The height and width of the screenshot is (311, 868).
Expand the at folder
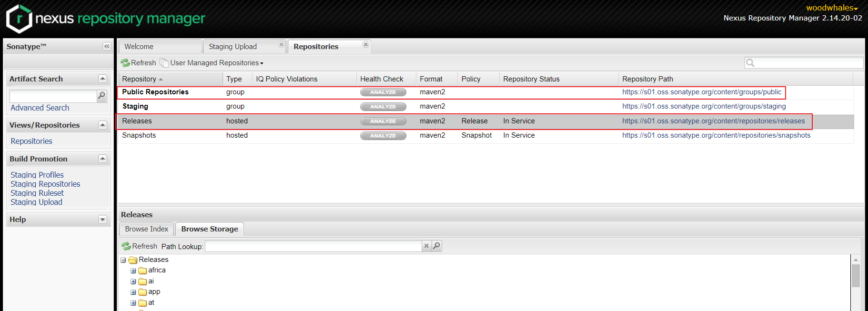[133, 303]
